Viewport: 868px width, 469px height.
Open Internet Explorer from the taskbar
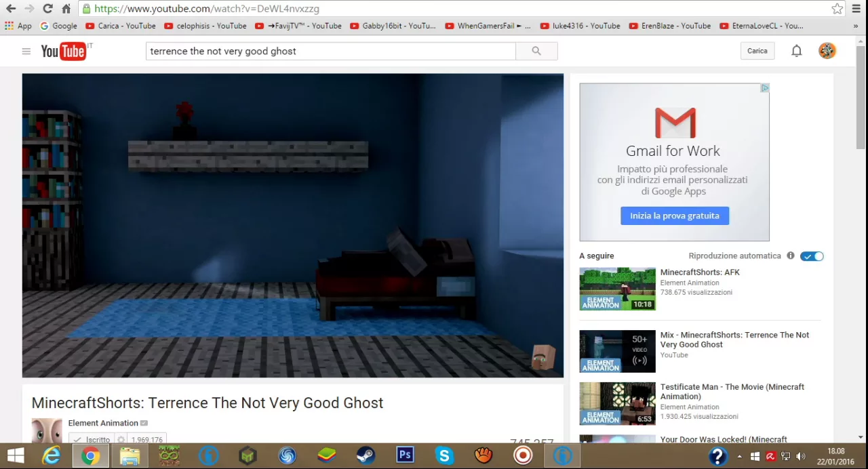(51, 456)
